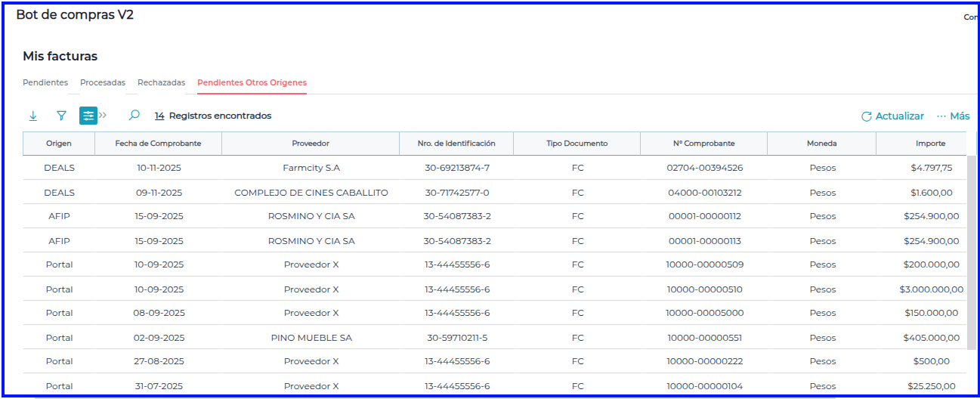Expand the double chevron next to settings
980x399 pixels.
coord(103,116)
